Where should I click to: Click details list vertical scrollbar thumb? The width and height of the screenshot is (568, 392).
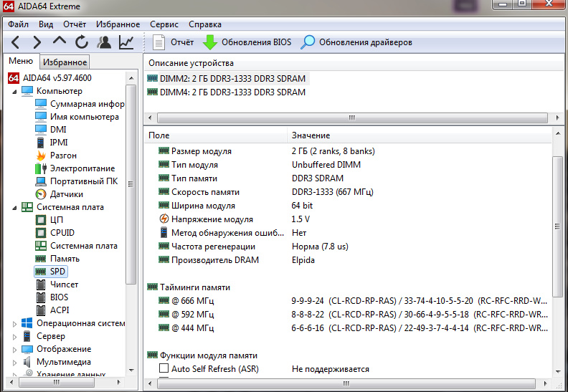[558, 226]
